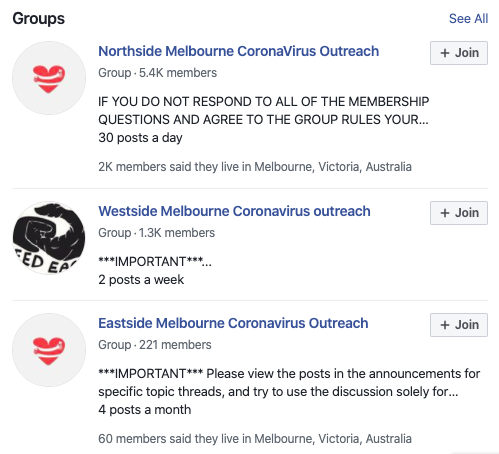
Task: Click plus icon on Westside Join button
Action: [x=445, y=213]
